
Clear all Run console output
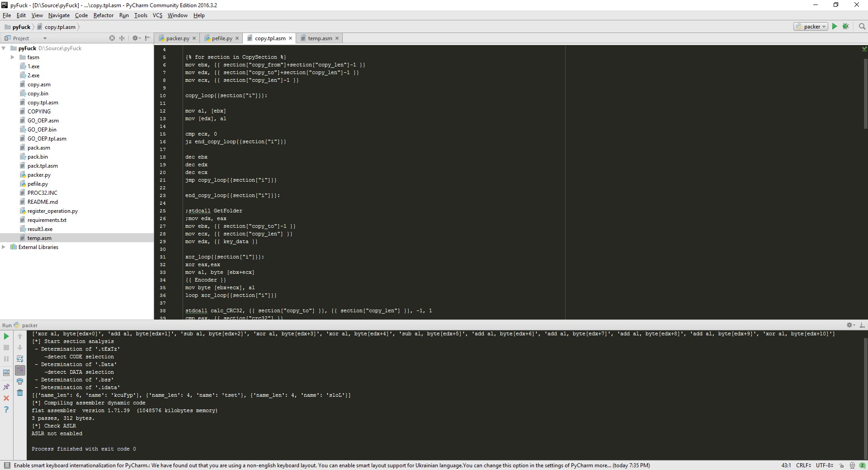coord(20,393)
